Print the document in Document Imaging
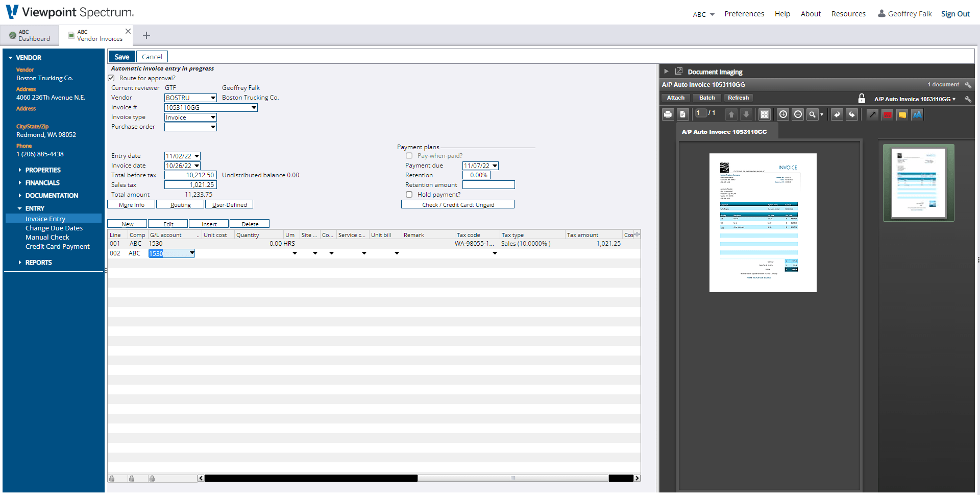Image resolution: width=980 pixels, height=495 pixels. point(668,114)
